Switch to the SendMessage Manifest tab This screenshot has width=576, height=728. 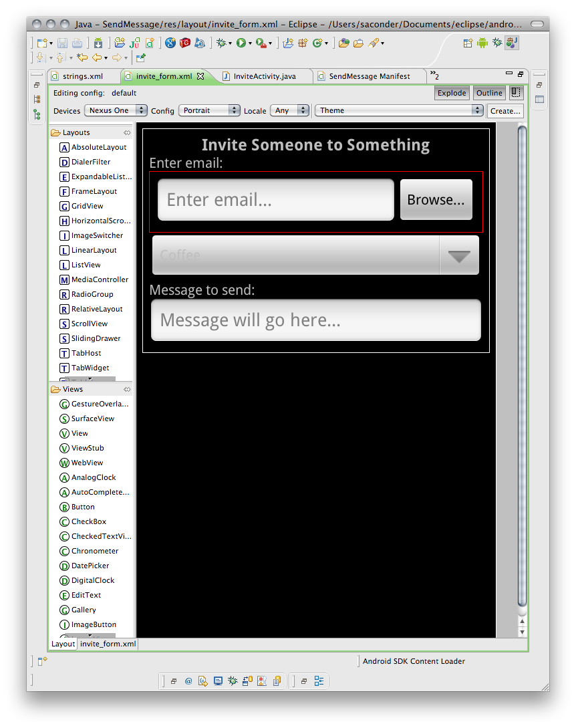click(370, 76)
